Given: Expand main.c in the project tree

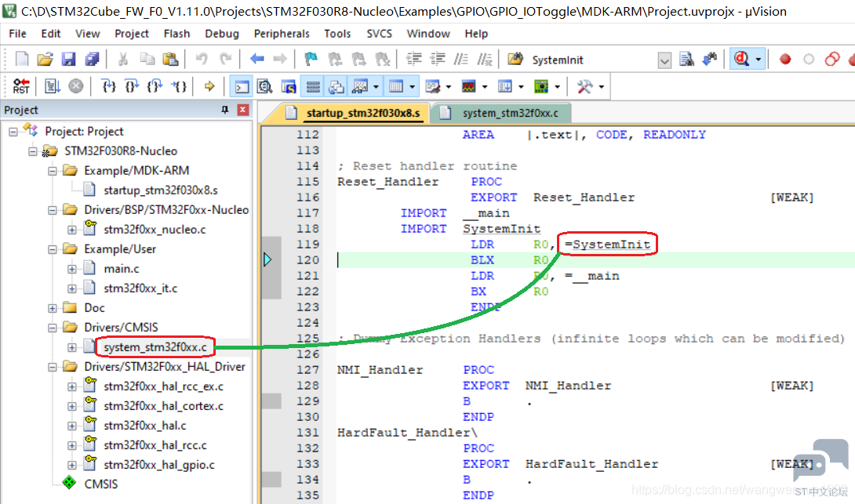Looking at the screenshot, I should click(x=72, y=269).
